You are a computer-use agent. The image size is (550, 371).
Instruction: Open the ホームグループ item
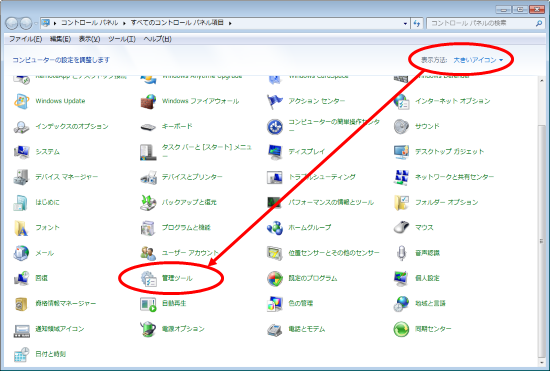coord(299,228)
